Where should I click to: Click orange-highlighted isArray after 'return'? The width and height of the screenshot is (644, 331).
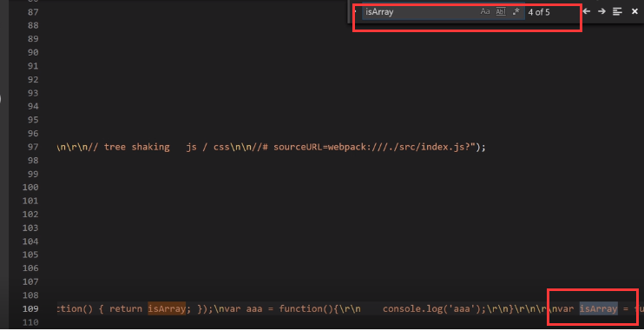pos(167,308)
